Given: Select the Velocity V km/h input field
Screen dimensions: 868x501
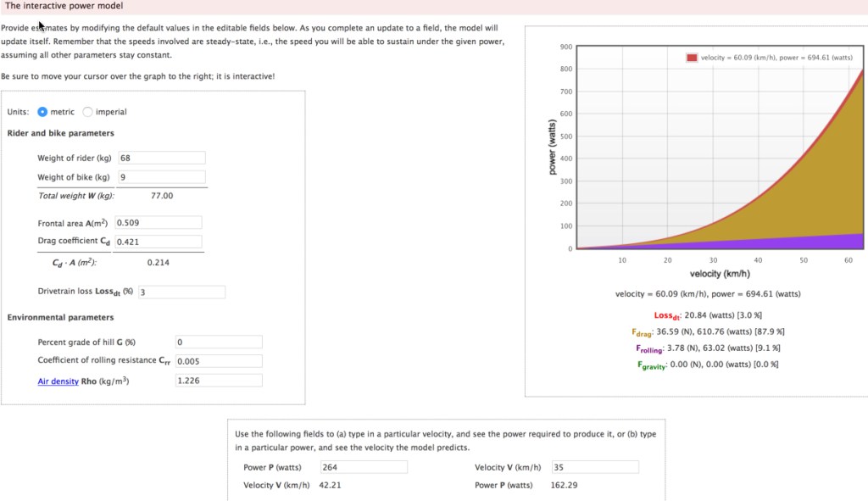Looking at the screenshot, I should pos(593,466).
